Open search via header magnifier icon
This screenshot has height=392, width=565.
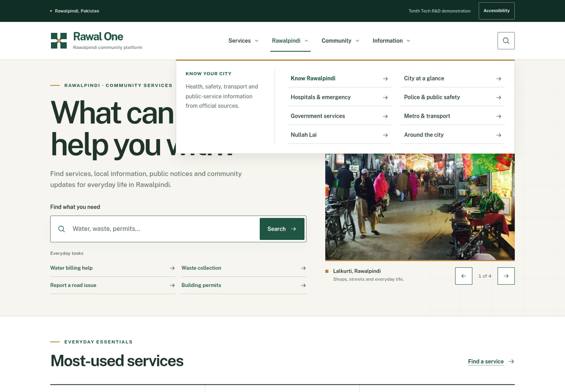(506, 40)
